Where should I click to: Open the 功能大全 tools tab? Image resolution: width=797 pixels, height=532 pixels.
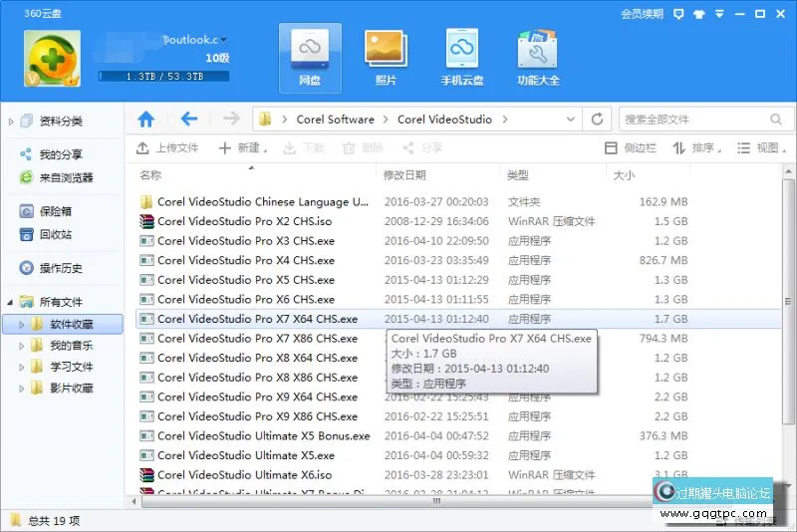point(538,58)
